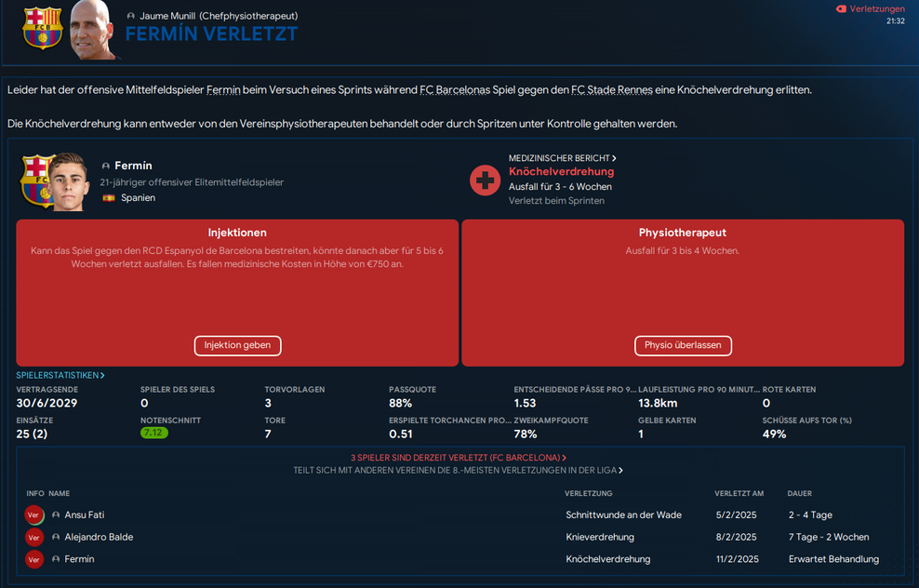The width and height of the screenshot is (919, 588).
Task: Sort the list by the Dauer column
Action: [799, 493]
